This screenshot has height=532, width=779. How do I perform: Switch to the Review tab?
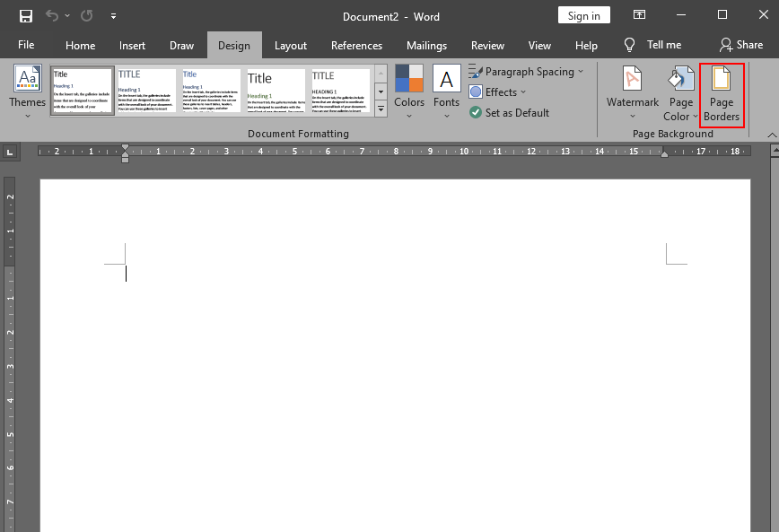pos(487,45)
